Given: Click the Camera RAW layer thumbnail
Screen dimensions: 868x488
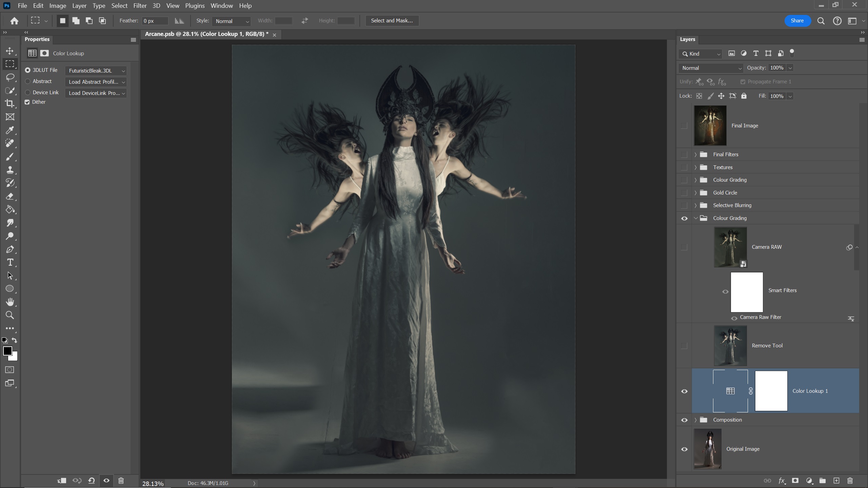Looking at the screenshot, I should pyautogui.click(x=730, y=247).
